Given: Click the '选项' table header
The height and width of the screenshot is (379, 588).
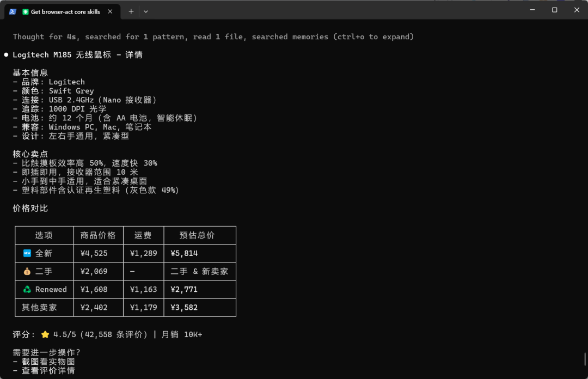Looking at the screenshot, I should pyautogui.click(x=44, y=235).
